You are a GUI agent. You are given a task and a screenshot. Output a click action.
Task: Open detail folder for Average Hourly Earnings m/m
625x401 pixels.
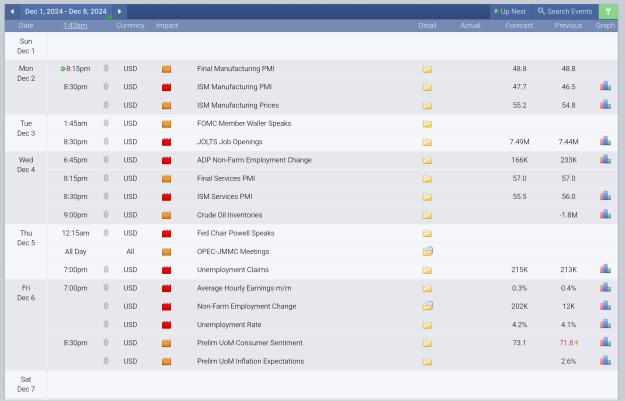427,289
